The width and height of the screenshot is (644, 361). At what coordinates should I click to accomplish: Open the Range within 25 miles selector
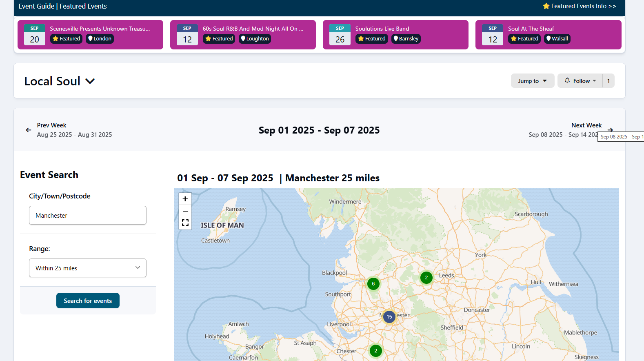tap(88, 268)
